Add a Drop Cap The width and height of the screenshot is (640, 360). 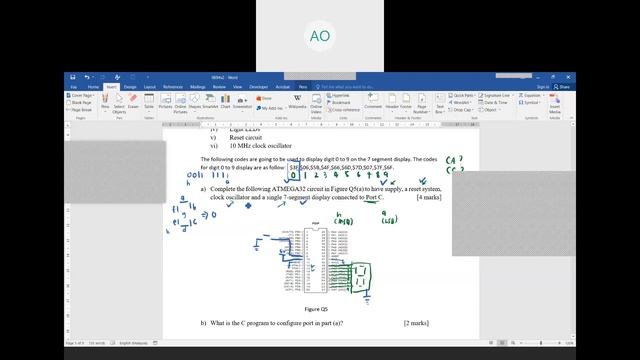(461, 110)
